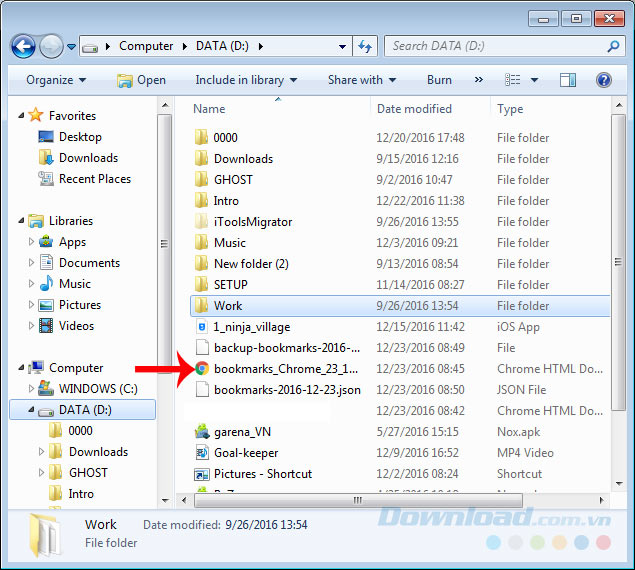Select bookmarks-2016-12-23.json file icon
Screen dimensions: 635x570
pos(202,390)
